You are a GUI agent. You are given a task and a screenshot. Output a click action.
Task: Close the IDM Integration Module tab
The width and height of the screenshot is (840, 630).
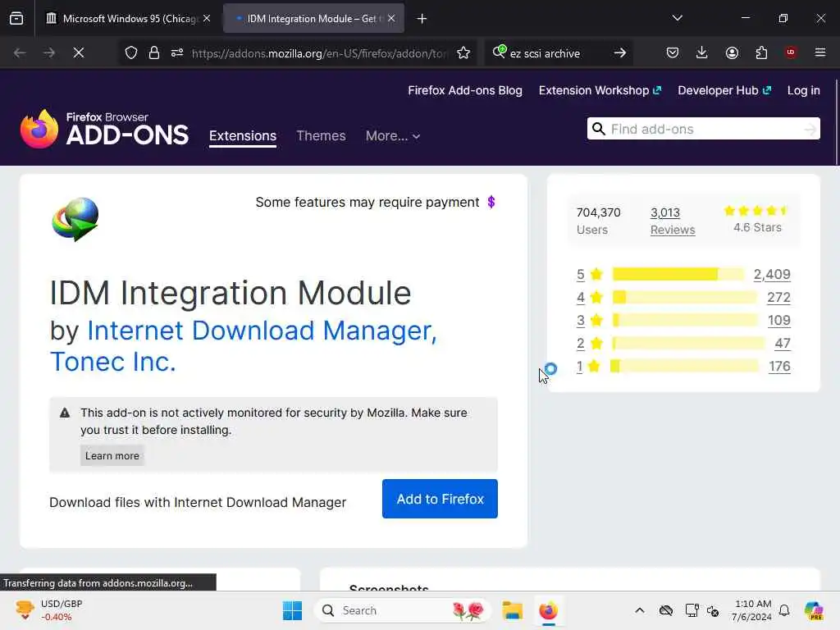[x=391, y=18]
